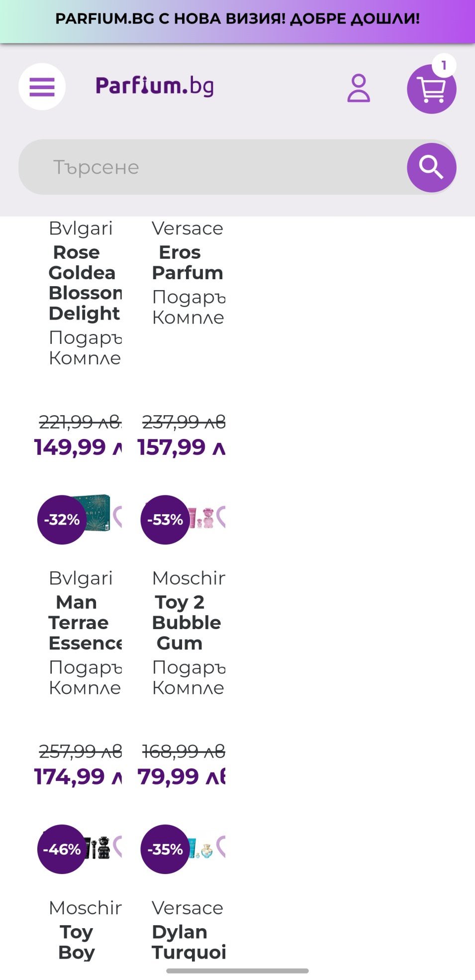475x980 pixels.
Task: Open the Bvlgari green gift box thumbnail
Action: [99, 513]
